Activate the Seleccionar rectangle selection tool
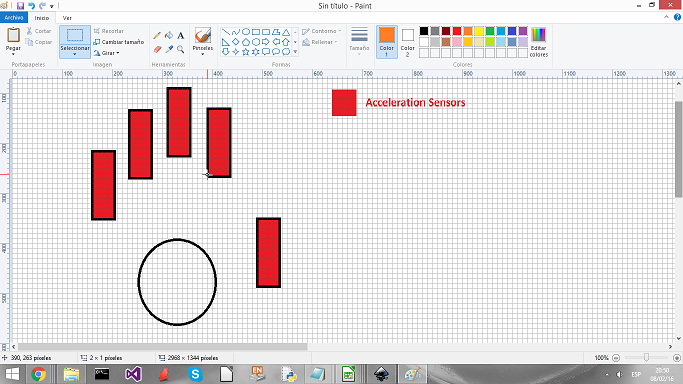Viewport: 683px width, 384px height. (x=75, y=35)
